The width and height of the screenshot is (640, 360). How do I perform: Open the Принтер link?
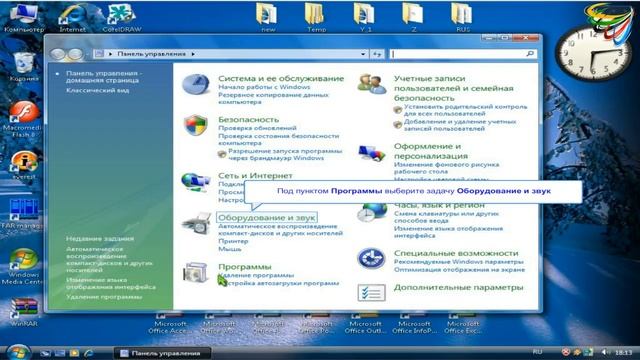point(233,241)
